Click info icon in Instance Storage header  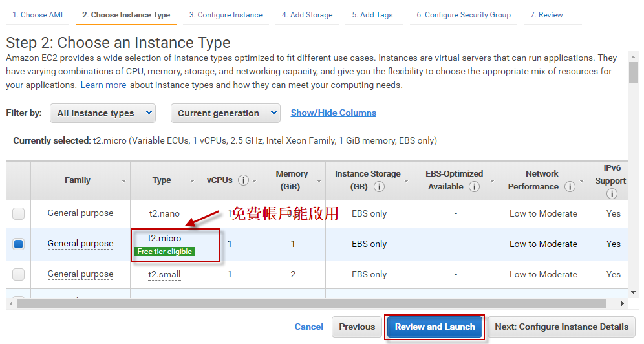pyautogui.click(x=379, y=187)
